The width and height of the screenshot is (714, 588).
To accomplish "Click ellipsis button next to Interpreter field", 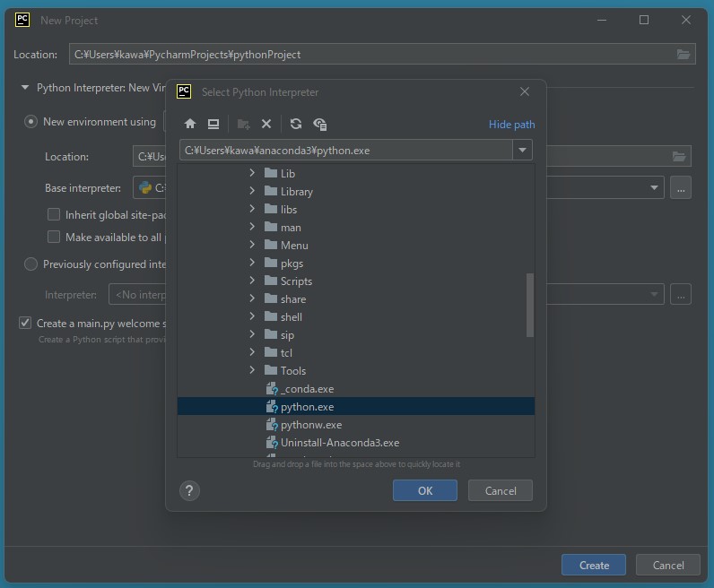I will 681,295.
